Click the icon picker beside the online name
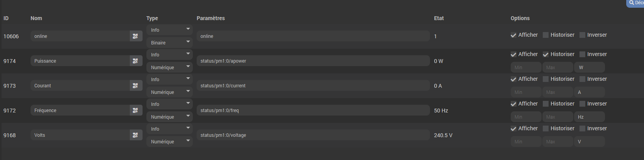 click(136, 36)
